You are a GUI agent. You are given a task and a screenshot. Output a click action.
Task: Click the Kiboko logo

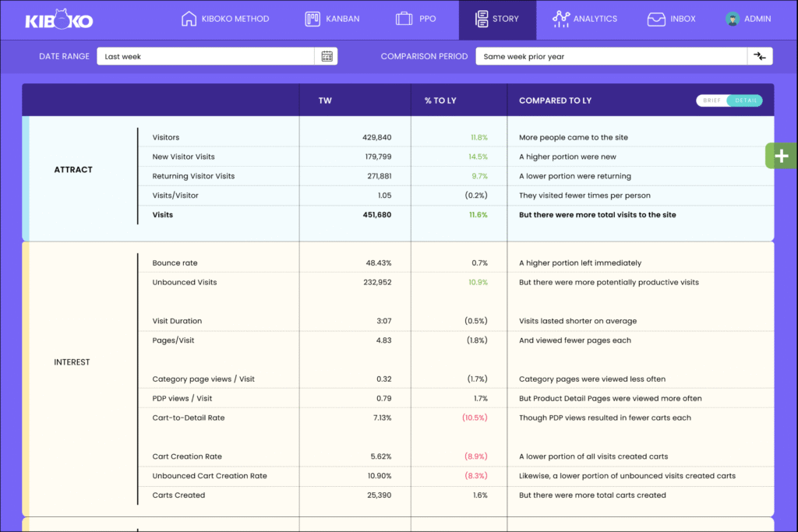coord(58,19)
